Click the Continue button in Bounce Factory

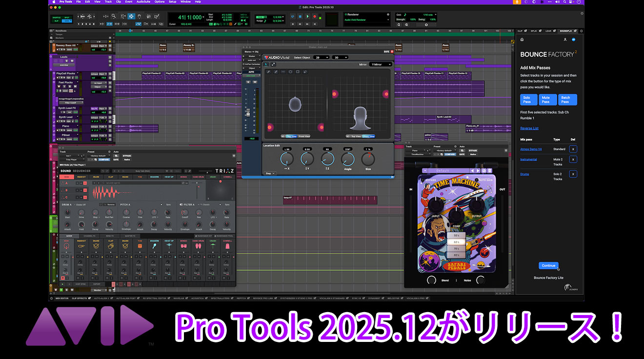tap(548, 266)
